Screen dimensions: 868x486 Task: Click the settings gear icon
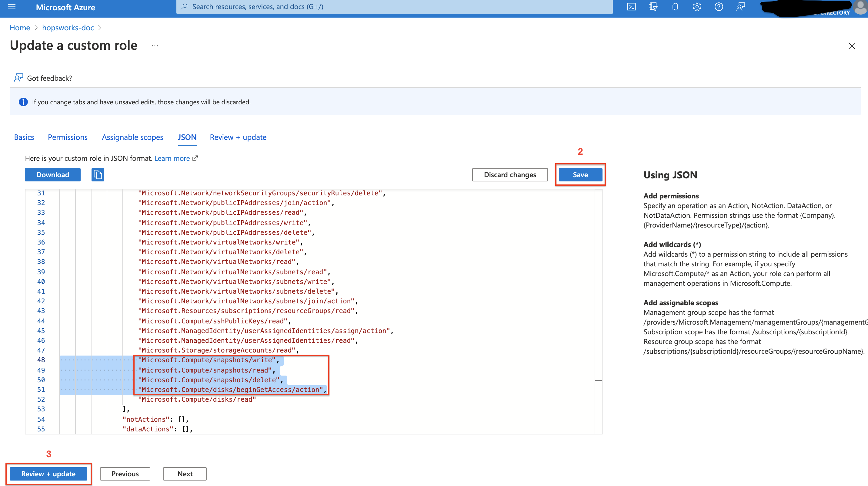[x=697, y=7]
